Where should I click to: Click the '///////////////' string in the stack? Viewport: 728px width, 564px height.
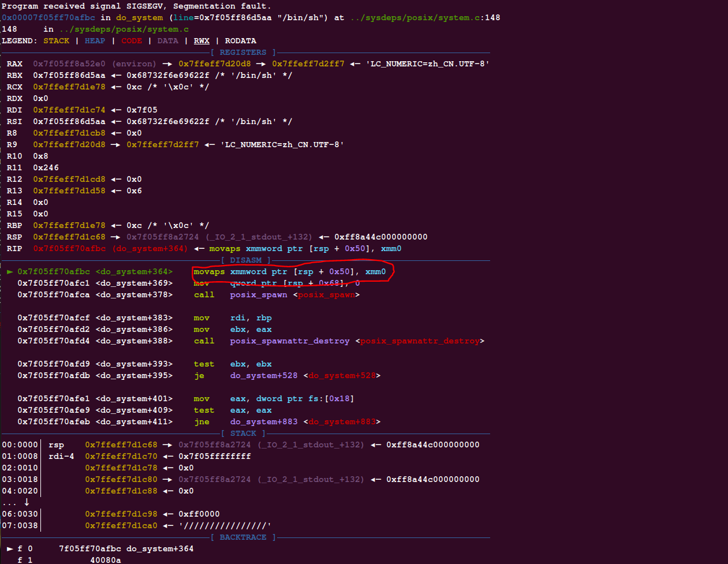[225, 526]
